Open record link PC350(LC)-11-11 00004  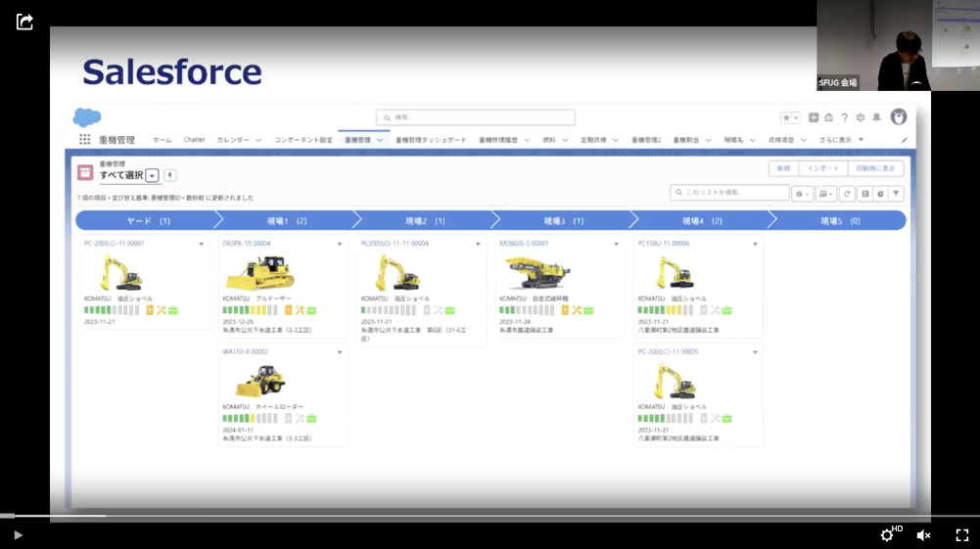[x=395, y=244]
